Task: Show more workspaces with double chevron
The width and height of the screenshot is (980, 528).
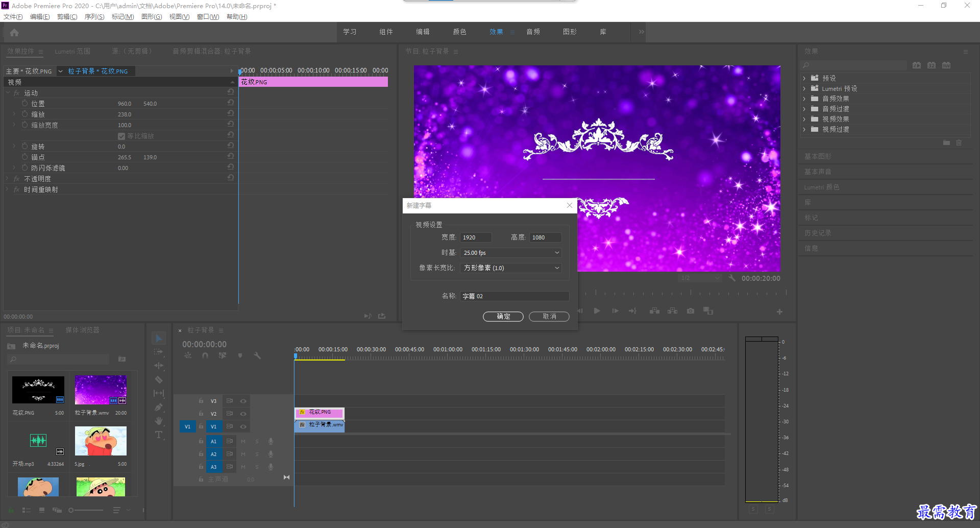Action: [x=642, y=32]
